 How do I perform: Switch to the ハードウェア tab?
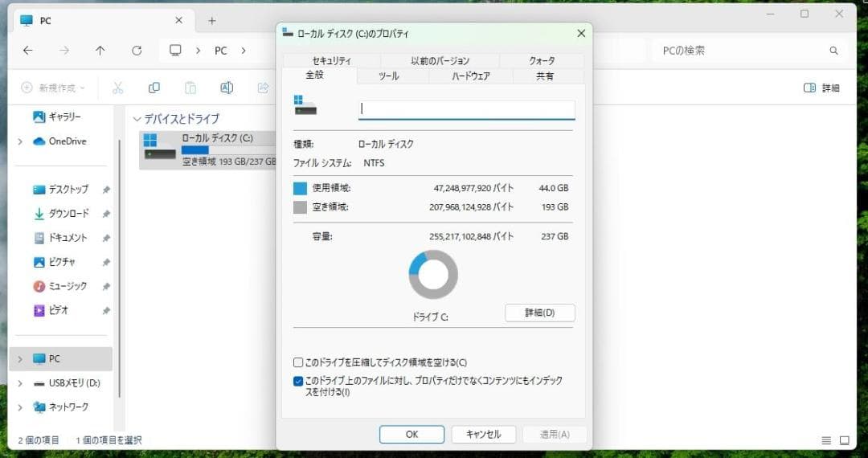470,76
